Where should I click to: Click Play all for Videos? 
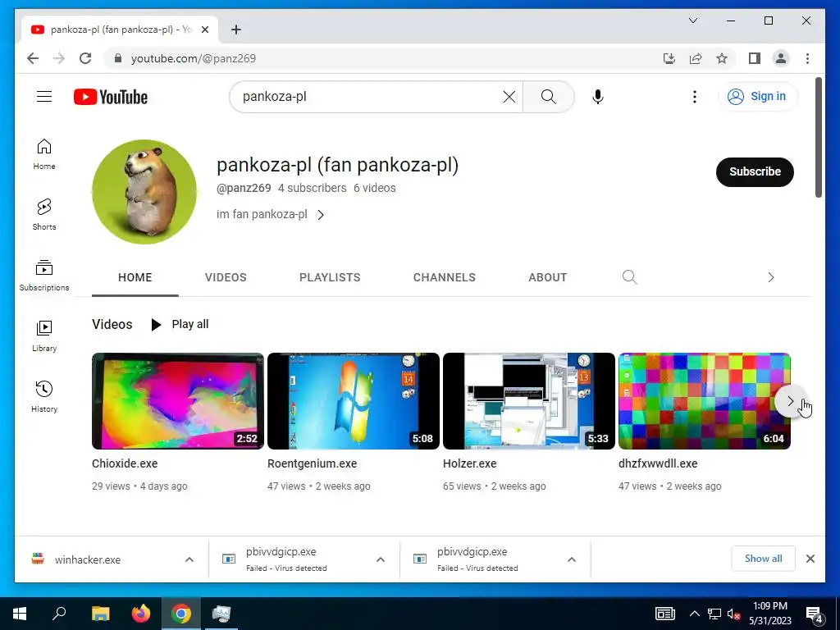pos(180,324)
